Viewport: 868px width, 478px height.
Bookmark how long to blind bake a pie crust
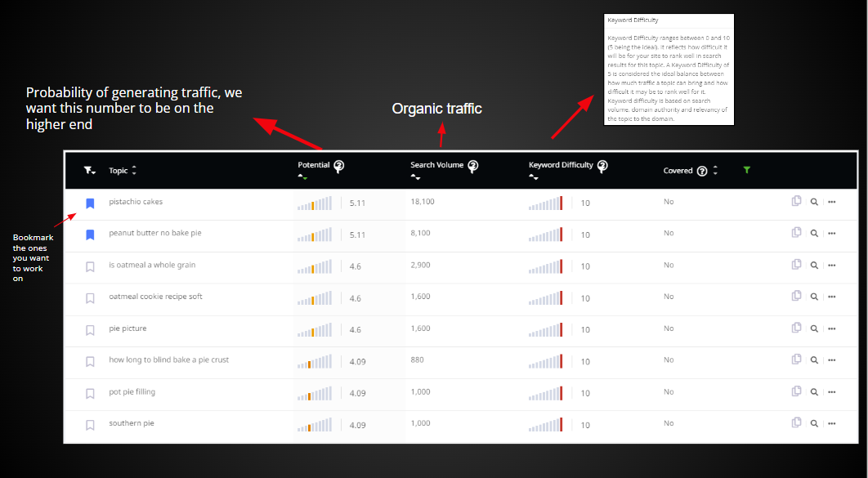90,362
